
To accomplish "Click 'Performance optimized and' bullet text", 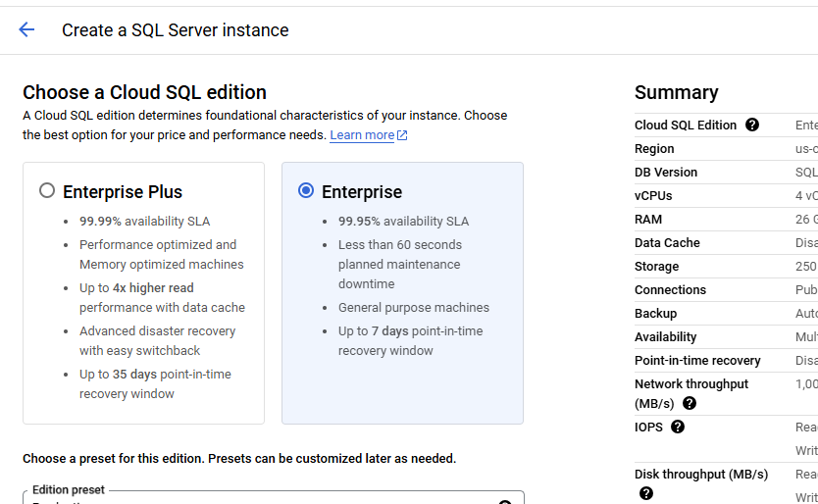I will tap(158, 245).
